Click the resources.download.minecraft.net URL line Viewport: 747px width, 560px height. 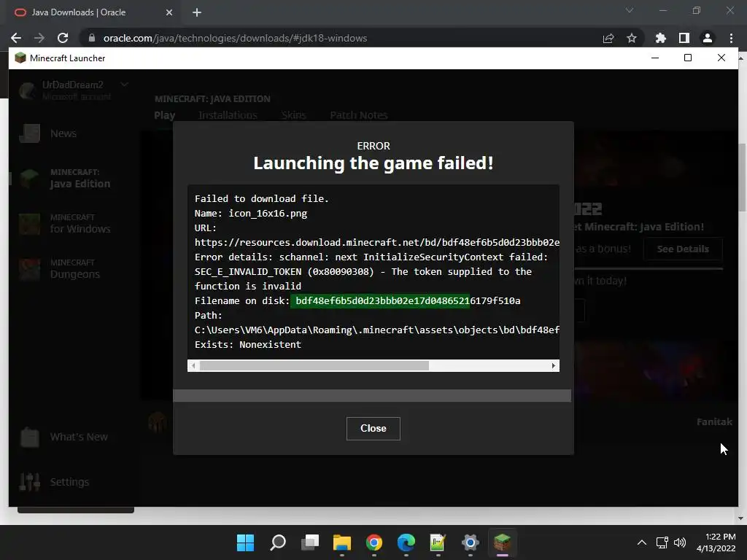[377, 242]
